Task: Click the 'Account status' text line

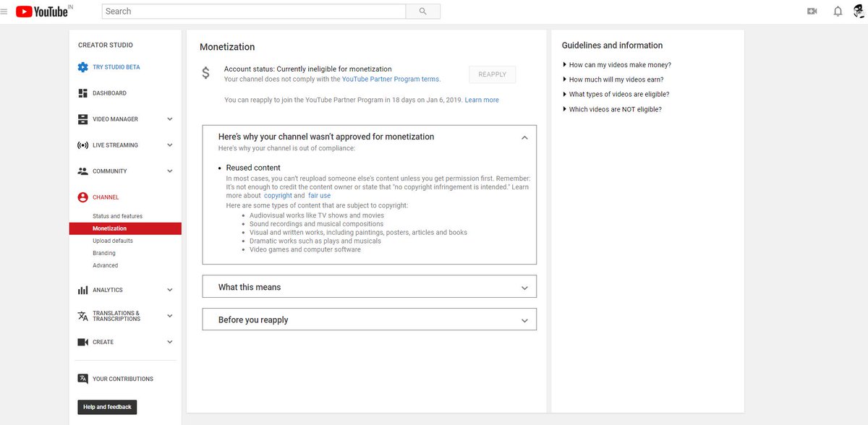Action: coord(308,69)
